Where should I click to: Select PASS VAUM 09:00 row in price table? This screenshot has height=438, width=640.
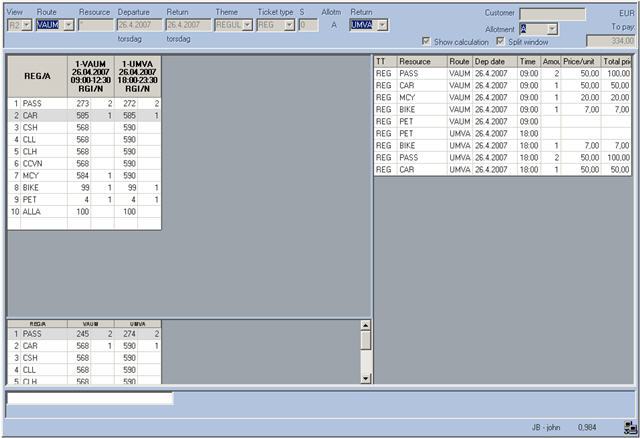(x=502, y=73)
